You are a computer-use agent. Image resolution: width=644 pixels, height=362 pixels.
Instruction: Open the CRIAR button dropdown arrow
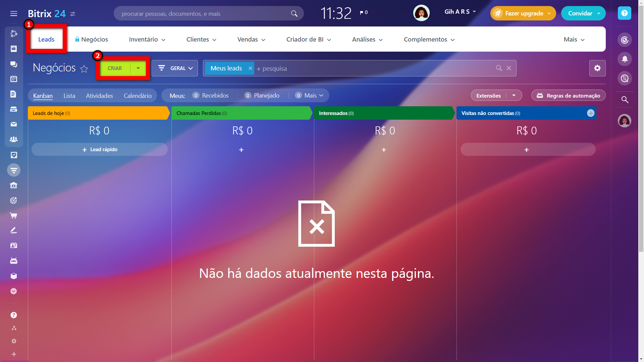click(138, 68)
